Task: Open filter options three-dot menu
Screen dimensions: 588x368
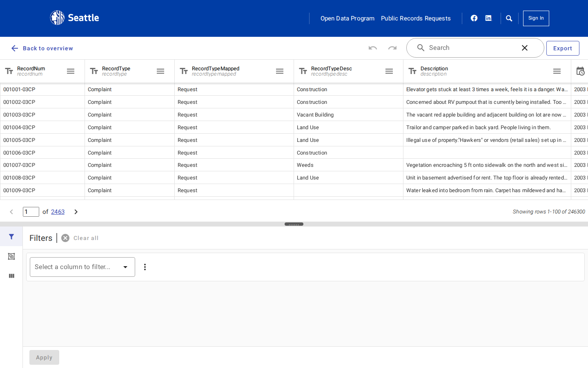Action: tap(145, 267)
